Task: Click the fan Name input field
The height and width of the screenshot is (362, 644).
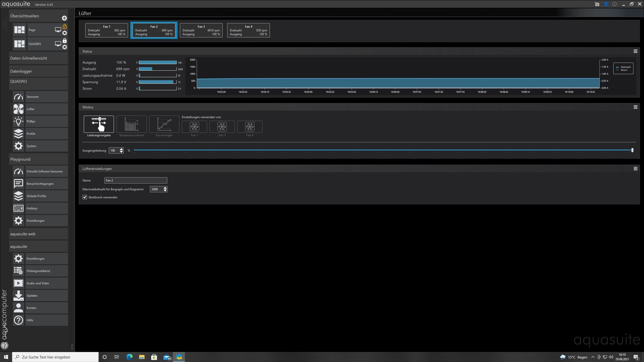Action: pos(136,180)
